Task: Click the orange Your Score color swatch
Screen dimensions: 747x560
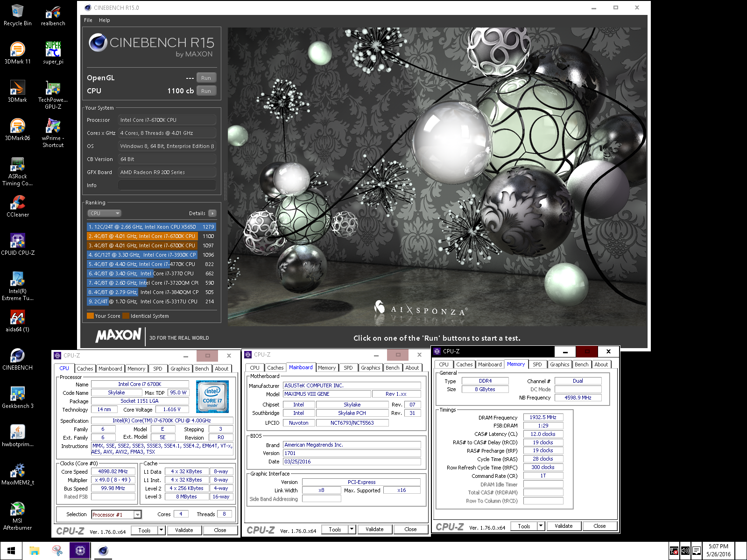Action: point(91,316)
